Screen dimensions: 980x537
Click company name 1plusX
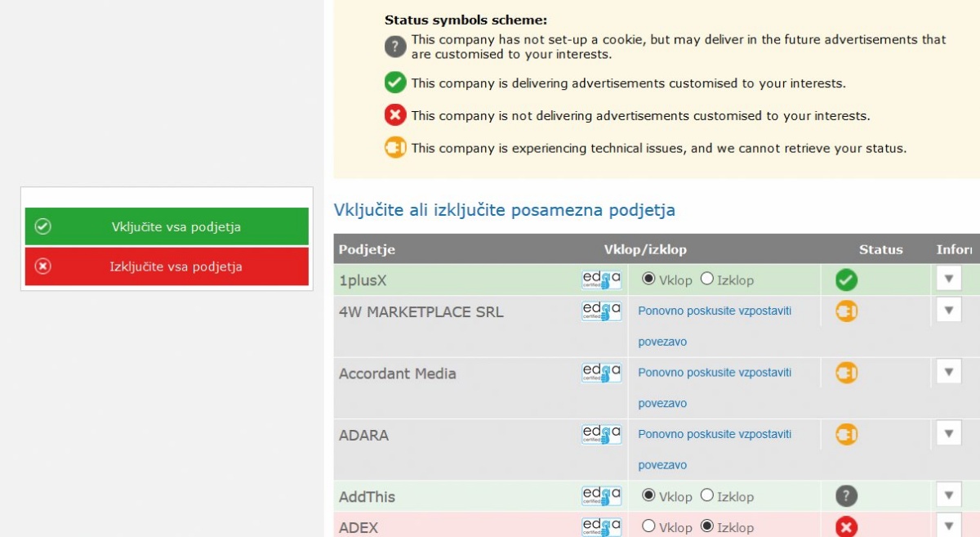pyautogui.click(x=363, y=280)
